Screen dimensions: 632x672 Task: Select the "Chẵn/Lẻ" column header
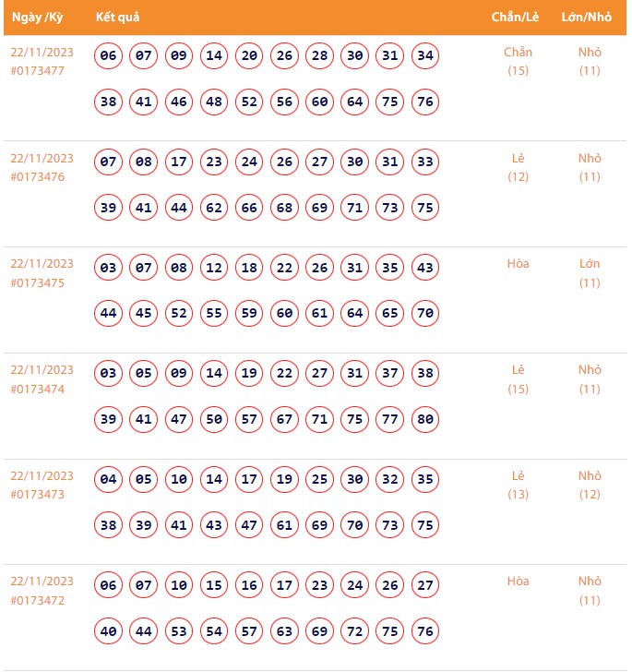(x=515, y=17)
